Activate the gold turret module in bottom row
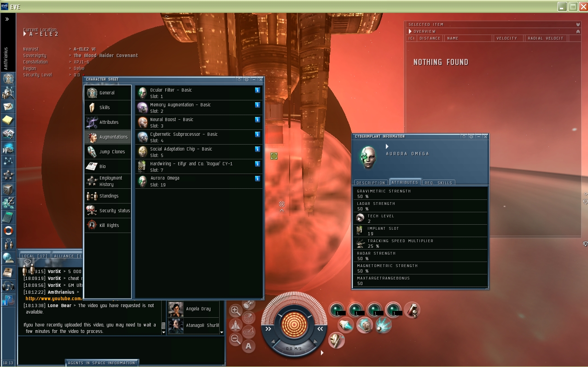Screen dimensions: 588x367 [337, 340]
